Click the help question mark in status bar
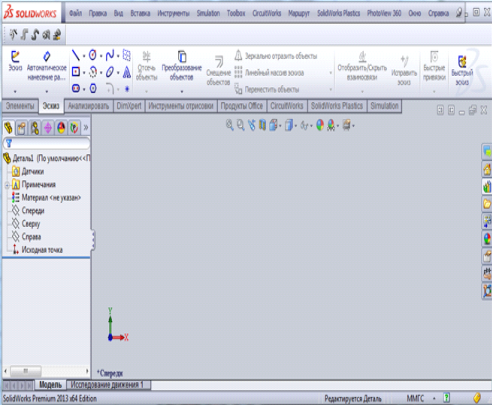Image resolution: width=492 pixels, height=405 pixels. 446,398
